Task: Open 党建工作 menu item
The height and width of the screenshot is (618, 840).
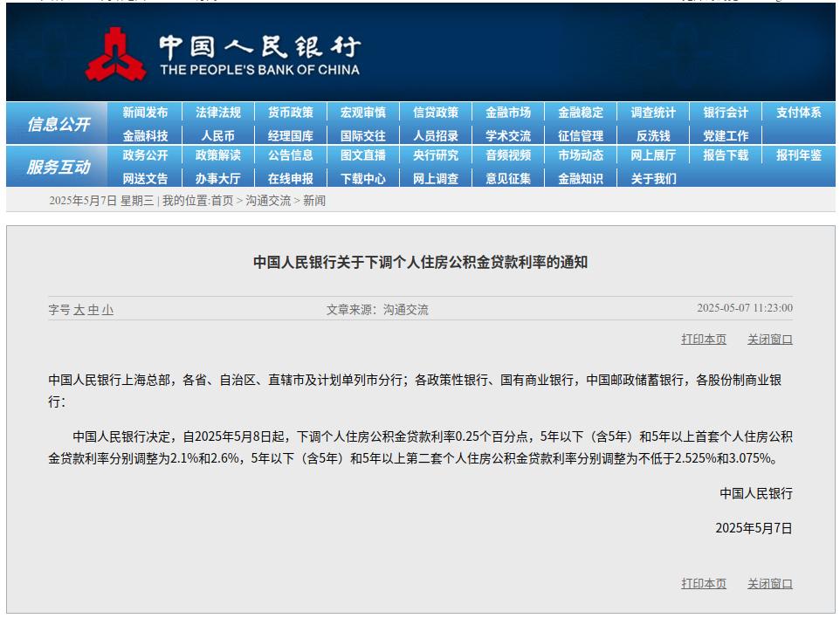Action: pos(726,136)
